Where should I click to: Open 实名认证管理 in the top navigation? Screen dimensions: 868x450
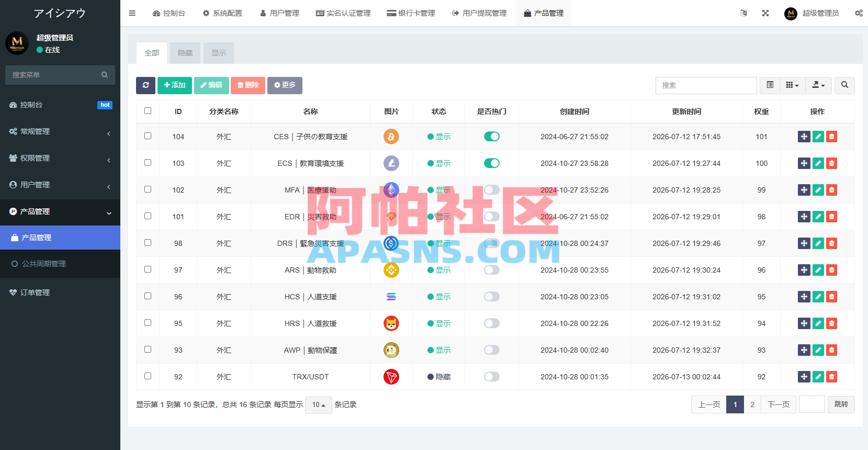point(343,13)
